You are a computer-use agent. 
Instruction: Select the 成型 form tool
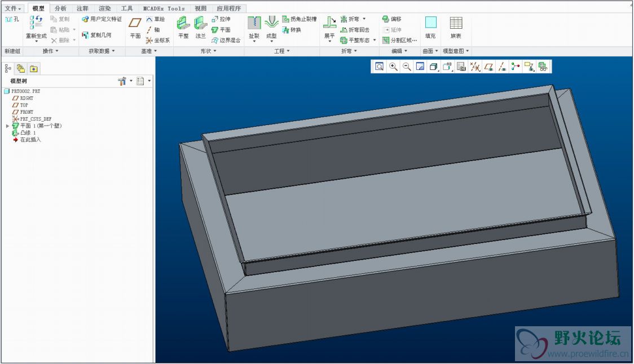pos(271,28)
